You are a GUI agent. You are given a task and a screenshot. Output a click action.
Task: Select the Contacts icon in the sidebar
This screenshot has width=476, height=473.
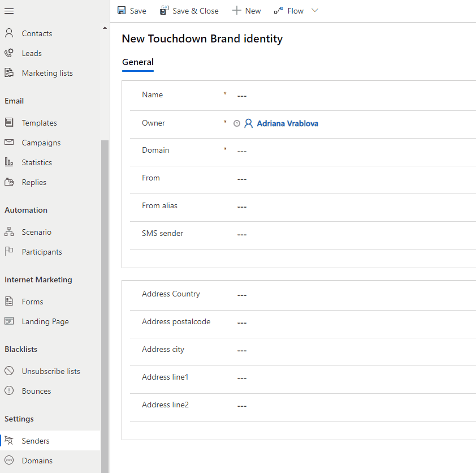pos(9,33)
